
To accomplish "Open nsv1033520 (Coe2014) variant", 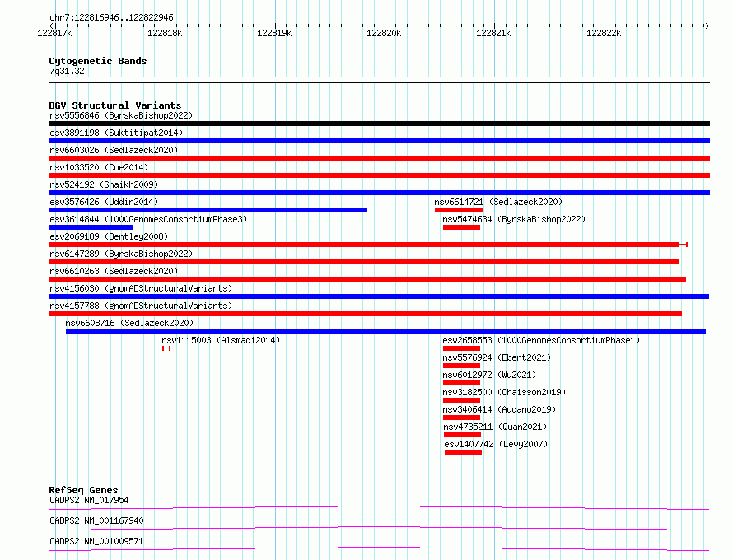I will point(99,167).
